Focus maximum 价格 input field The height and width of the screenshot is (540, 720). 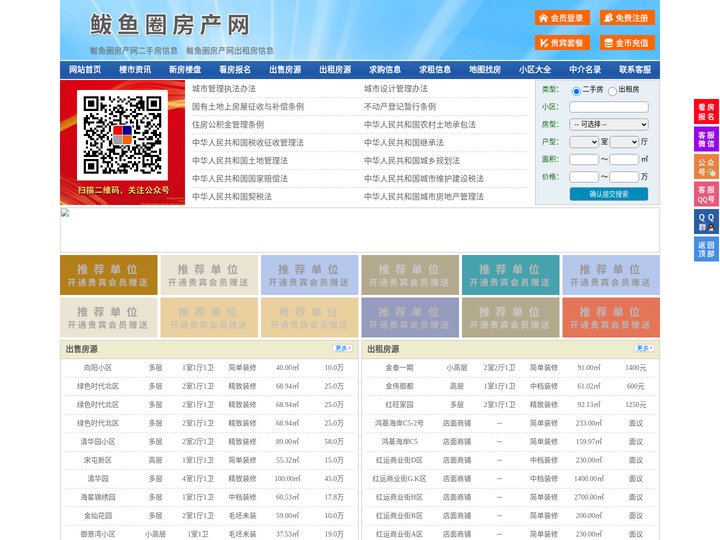coord(624,177)
